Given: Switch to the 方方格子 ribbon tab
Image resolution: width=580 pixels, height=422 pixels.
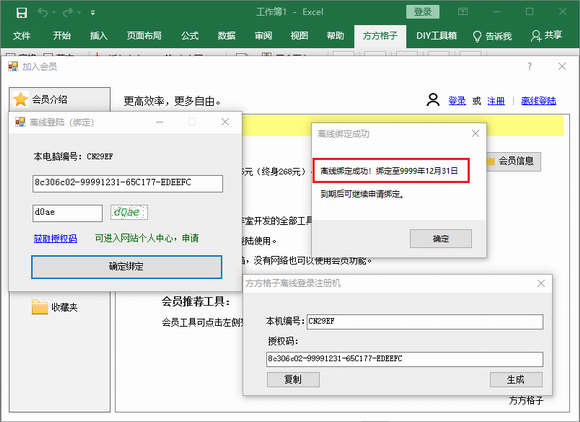Looking at the screenshot, I should (380, 36).
